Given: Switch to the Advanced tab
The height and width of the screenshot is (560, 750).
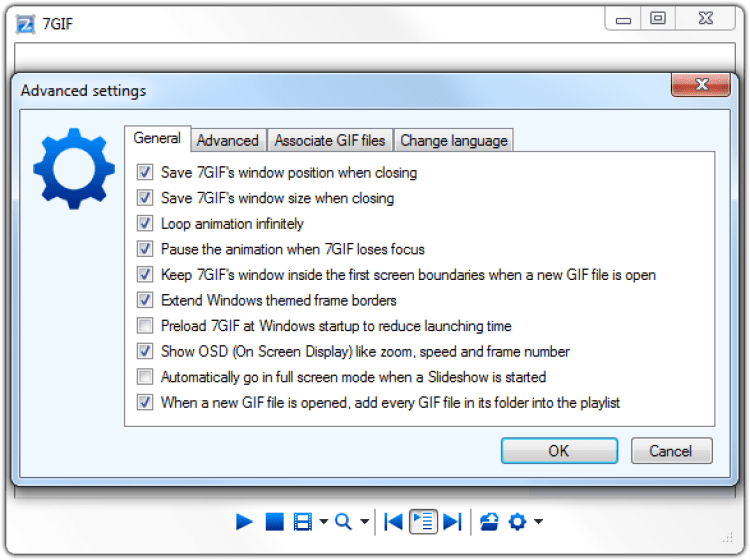Looking at the screenshot, I should 228,141.
